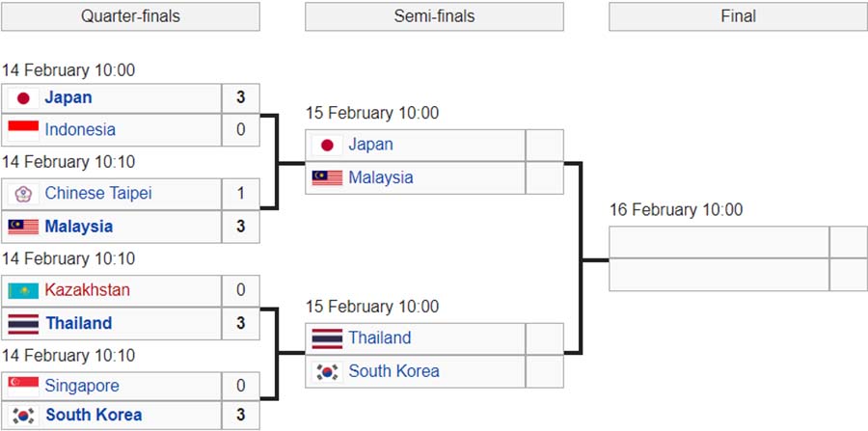Select the Quarter-finals column header
Image resolution: width=868 pixels, height=431 pixels.
pyautogui.click(x=130, y=16)
